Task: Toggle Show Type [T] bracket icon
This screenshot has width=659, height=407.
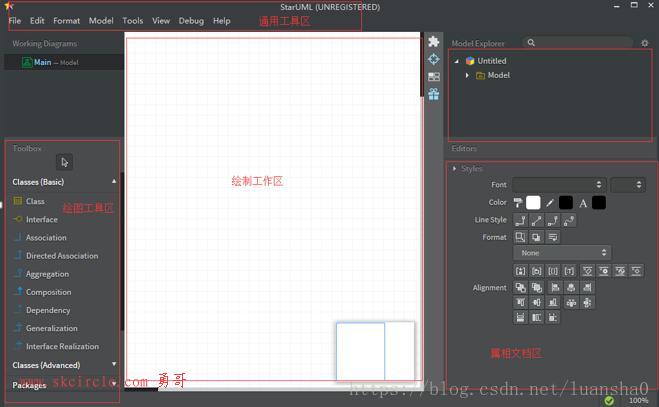Action: (x=569, y=271)
